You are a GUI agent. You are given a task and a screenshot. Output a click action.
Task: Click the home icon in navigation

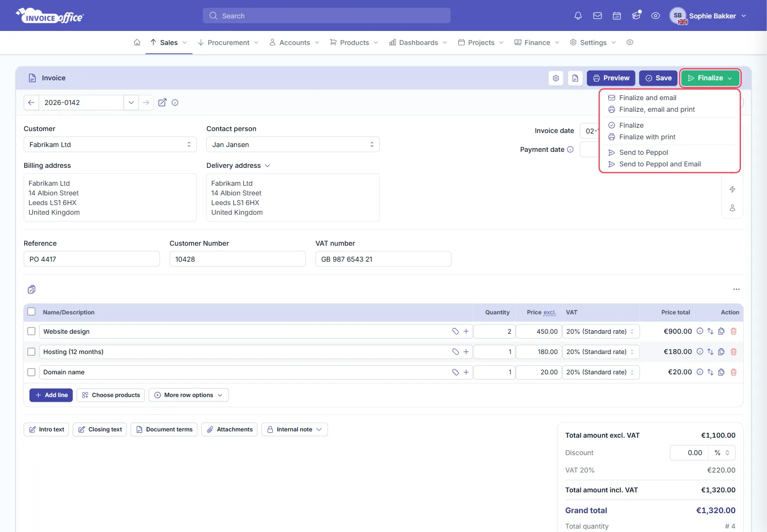coord(137,43)
